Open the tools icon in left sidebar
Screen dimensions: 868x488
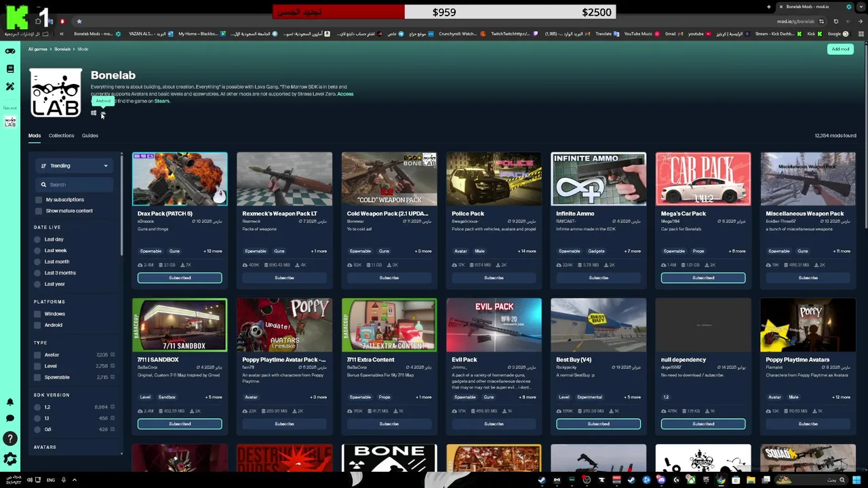(x=10, y=87)
